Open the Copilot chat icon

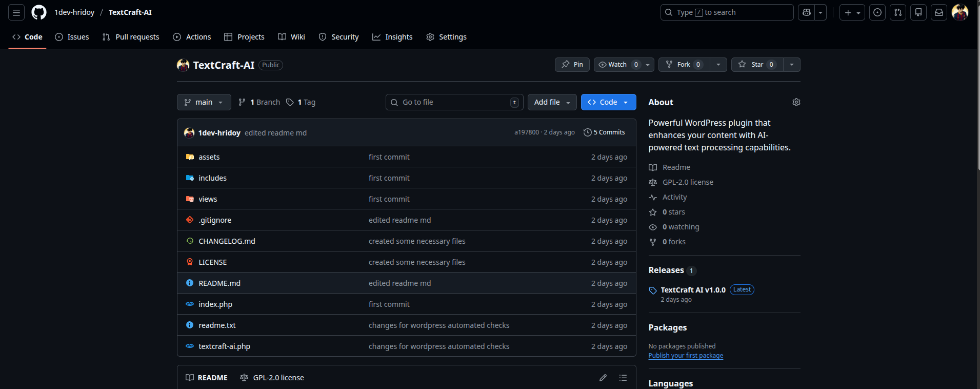coord(807,12)
